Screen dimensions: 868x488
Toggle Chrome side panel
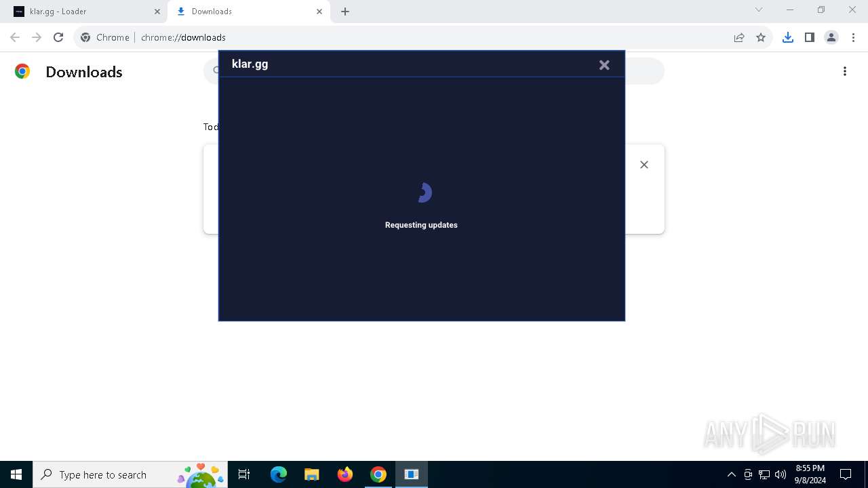tap(810, 37)
